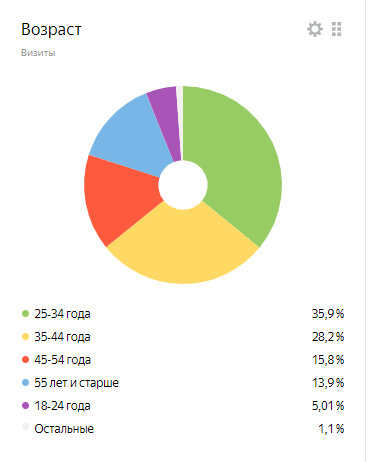Viewport: 369px width, 462px height.
Task: Click the purple 18-24 года pie slice
Action: point(165,117)
